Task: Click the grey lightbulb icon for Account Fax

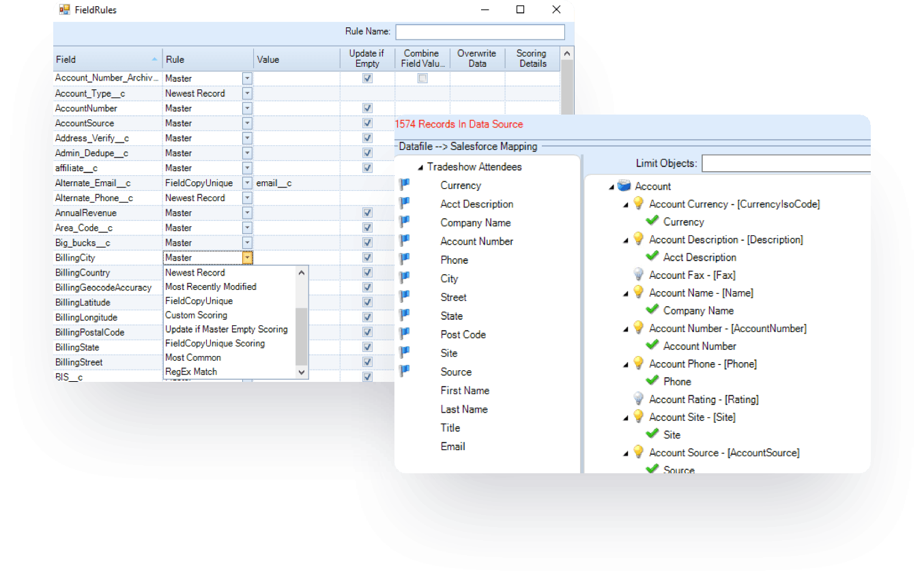Action: (x=638, y=274)
